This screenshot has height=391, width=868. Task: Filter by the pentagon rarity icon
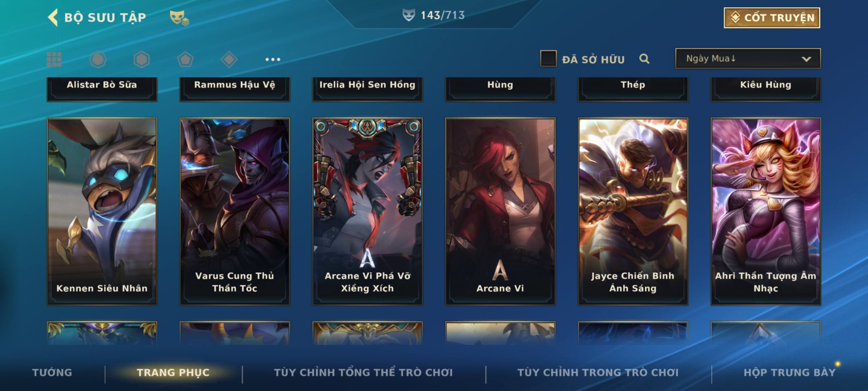pyautogui.click(x=185, y=59)
